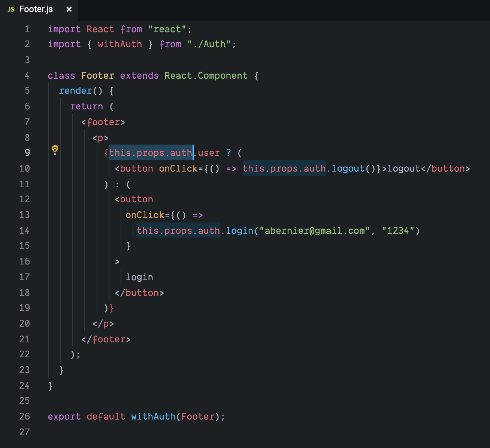
Task: Click line number 14 in gutter
Action: point(25,231)
